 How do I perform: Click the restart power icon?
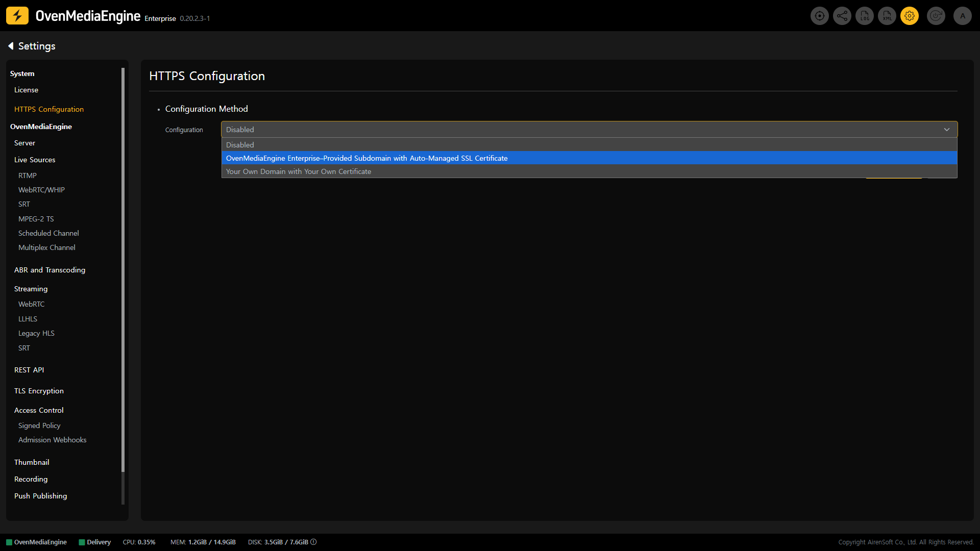(x=936, y=16)
